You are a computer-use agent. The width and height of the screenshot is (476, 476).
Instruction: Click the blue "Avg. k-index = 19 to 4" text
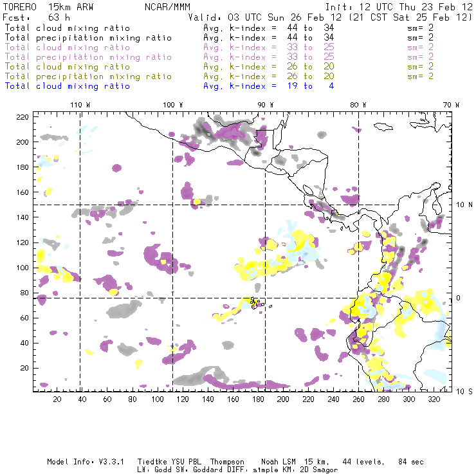(x=269, y=86)
